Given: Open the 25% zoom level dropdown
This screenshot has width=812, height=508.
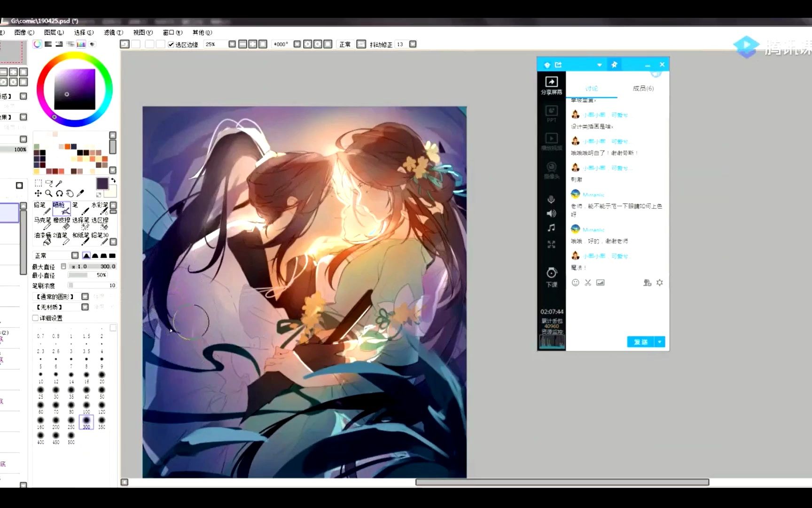Looking at the screenshot, I should pos(232,44).
